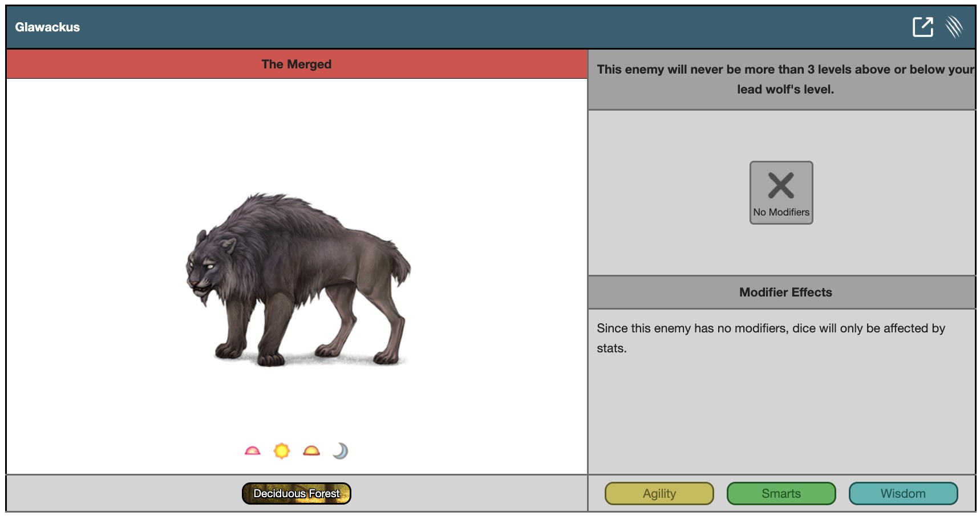Image resolution: width=980 pixels, height=520 pixels.
Task: Choose the teal Wisdom stat button
Action: [903, 493]
